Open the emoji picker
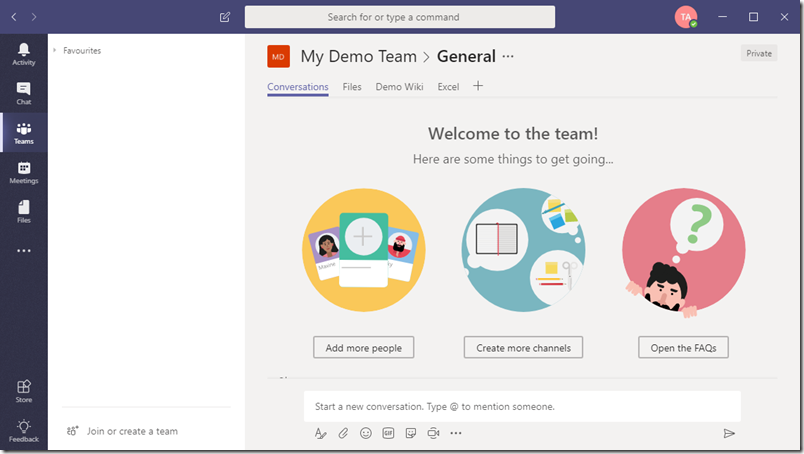Image resolution: width=804 pixels, height=454 pixels. pyautogui.click(x=366, y=433)
